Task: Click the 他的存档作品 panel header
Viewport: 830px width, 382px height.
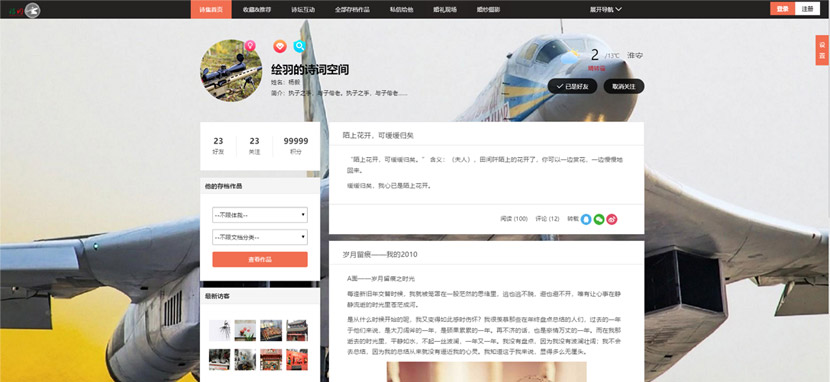Action: point(260,186)
